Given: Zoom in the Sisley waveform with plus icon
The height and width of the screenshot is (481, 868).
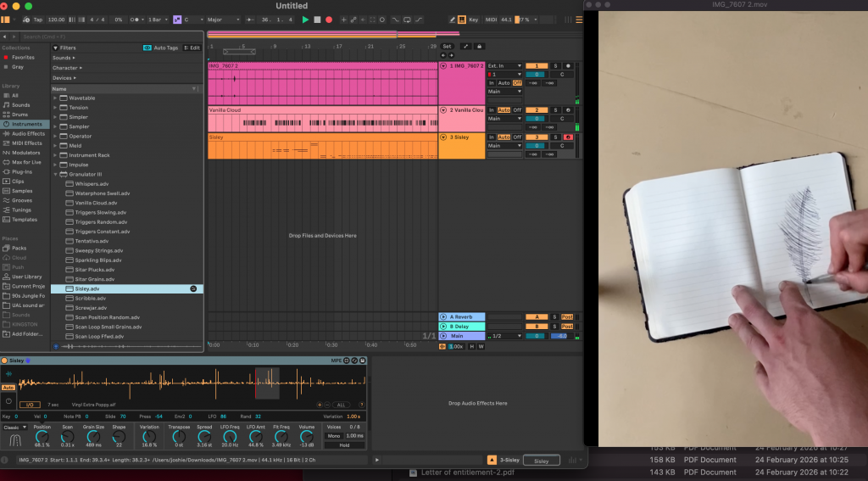Looking at the screenshot, I should 320,405.
